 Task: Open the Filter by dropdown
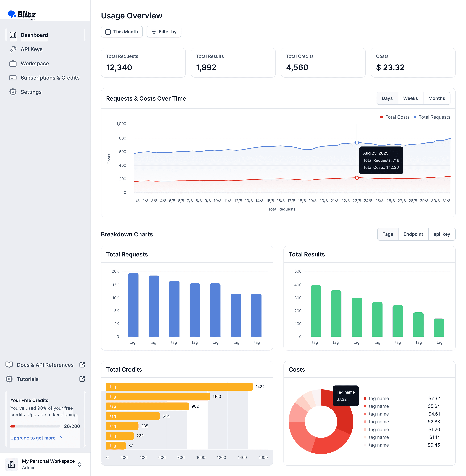point(164,32)
